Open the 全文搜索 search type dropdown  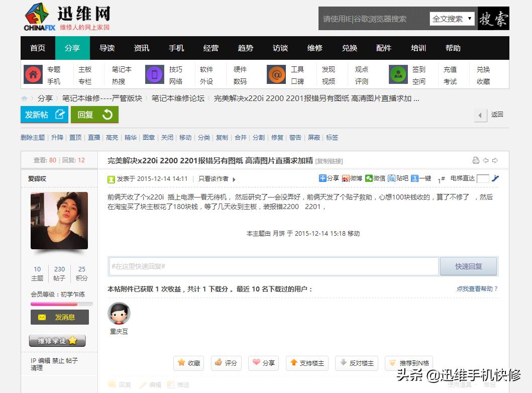[452, 19]
